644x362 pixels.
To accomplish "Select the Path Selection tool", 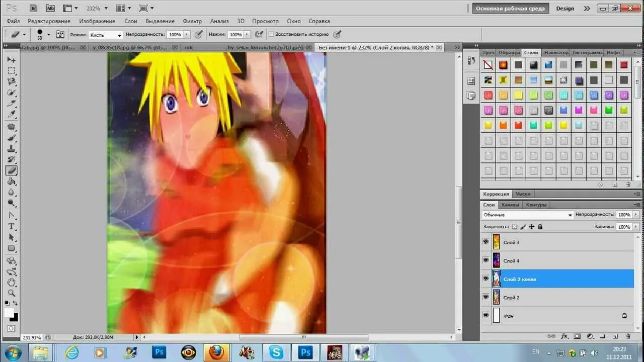I will 11,237.
